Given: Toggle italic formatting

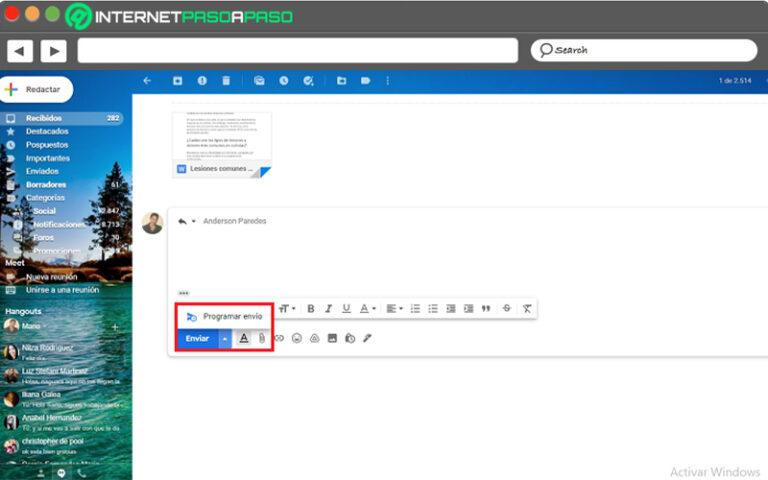Looking at the screenshot, I should (329, 309).
